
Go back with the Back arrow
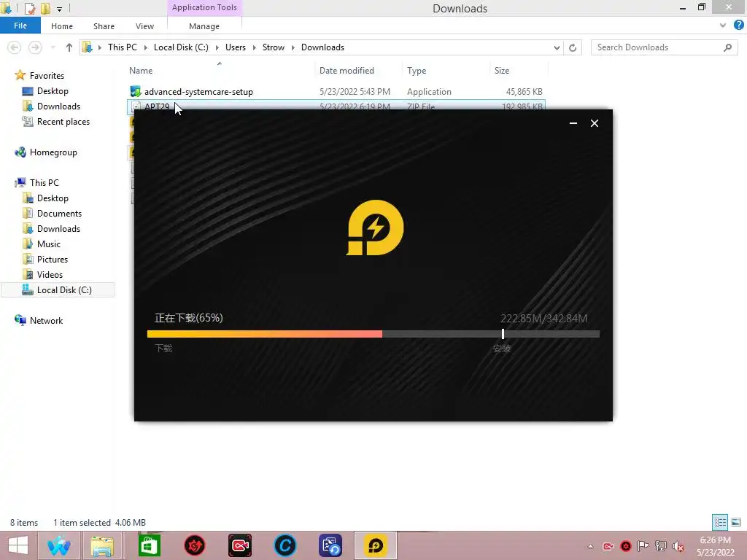[x=15, y=47]
